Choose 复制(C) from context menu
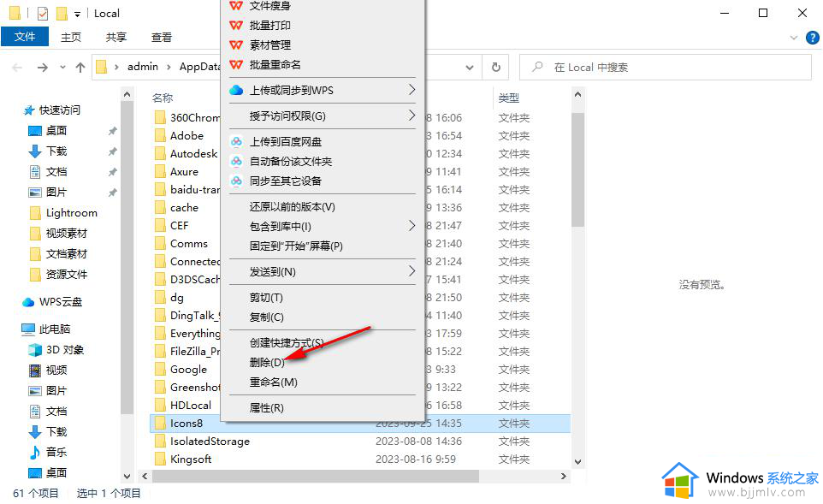Image resolution: width=823 pixels, height=504 pixels. (267, 317)
